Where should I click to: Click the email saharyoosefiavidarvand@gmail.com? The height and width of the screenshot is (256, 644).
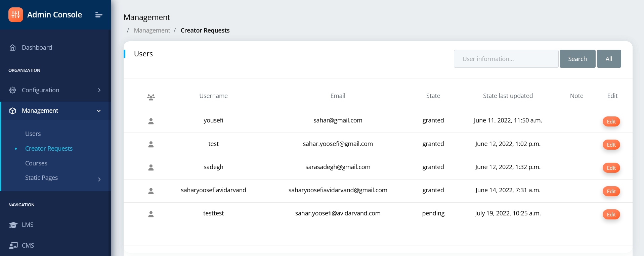[338, 190]
